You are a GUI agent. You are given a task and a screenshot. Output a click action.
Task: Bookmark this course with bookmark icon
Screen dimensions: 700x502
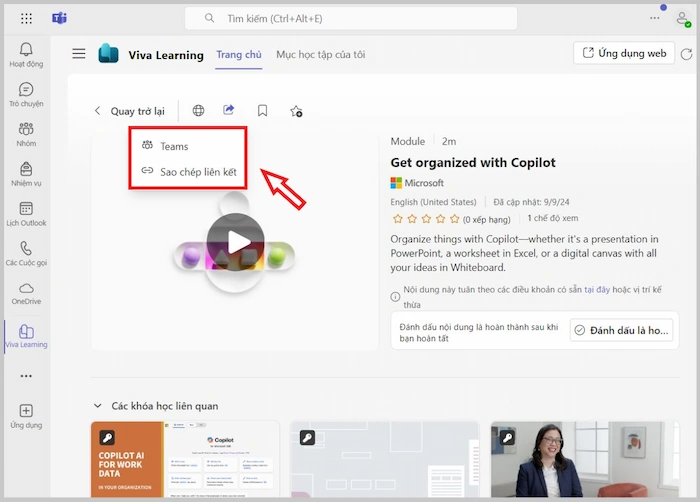262,110
